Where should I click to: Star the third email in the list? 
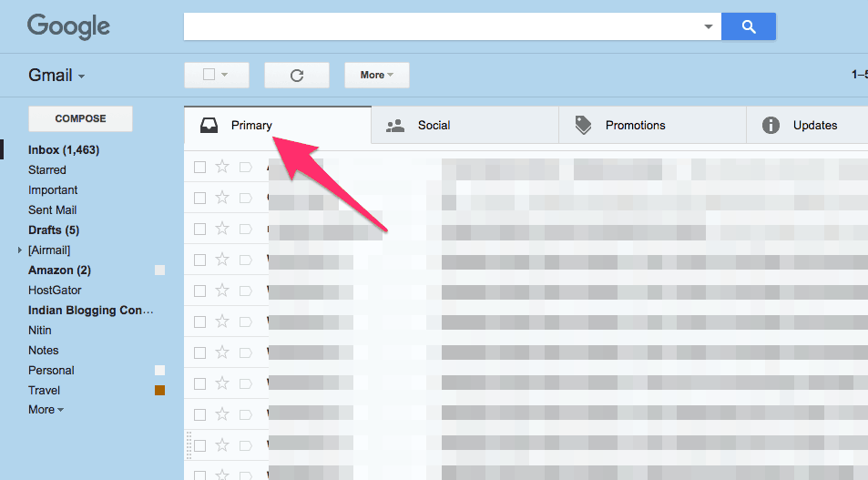pyautogui.click(x=222, y=229)
